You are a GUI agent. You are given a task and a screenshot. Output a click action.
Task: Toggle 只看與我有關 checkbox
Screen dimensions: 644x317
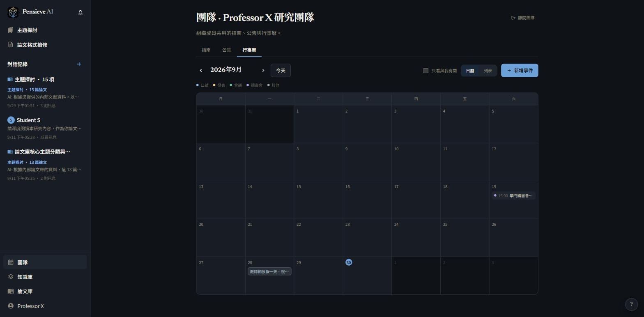coord(426,71)
